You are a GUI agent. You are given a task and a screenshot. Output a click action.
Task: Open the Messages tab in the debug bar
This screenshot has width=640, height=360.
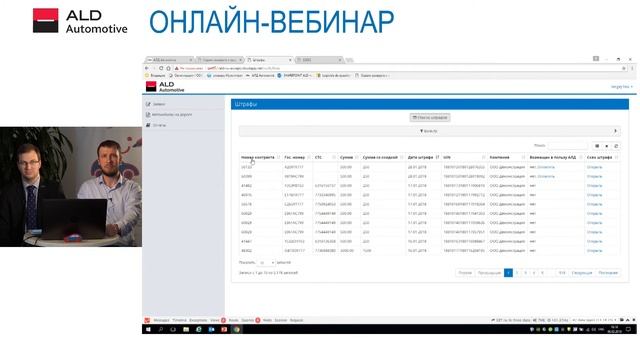point(162,320)
